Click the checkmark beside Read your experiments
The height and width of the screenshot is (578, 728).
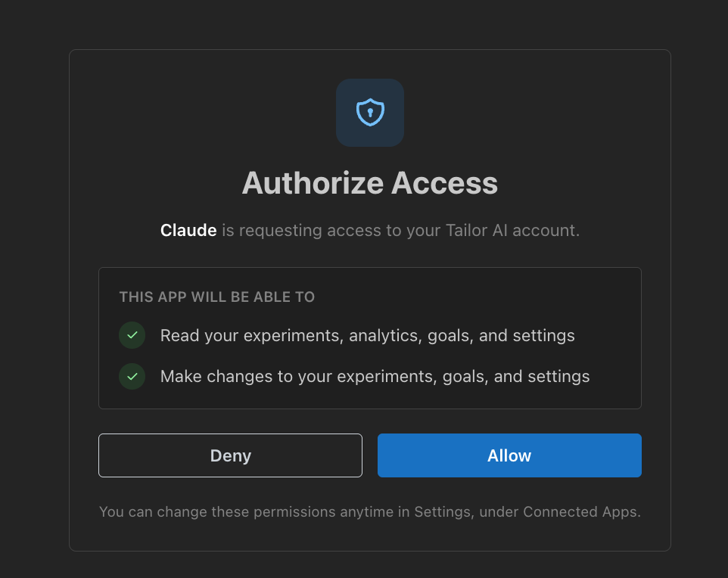pos(132,335)
